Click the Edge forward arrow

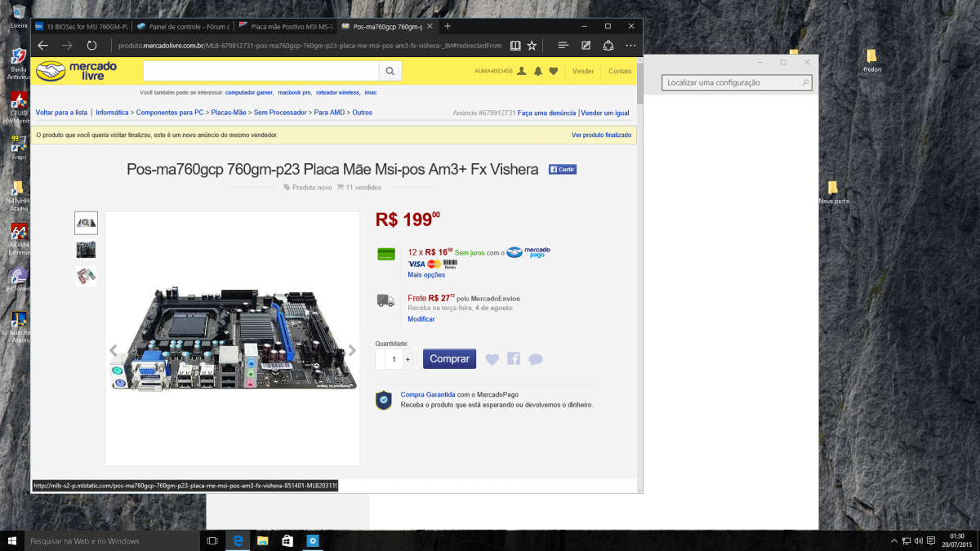click(x=67, y=46)
